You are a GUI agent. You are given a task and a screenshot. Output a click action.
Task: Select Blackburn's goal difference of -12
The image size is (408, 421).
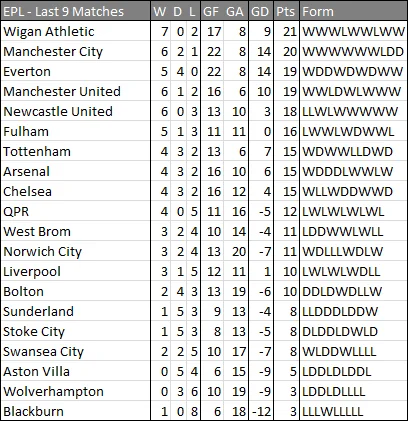tap(262, 412)
